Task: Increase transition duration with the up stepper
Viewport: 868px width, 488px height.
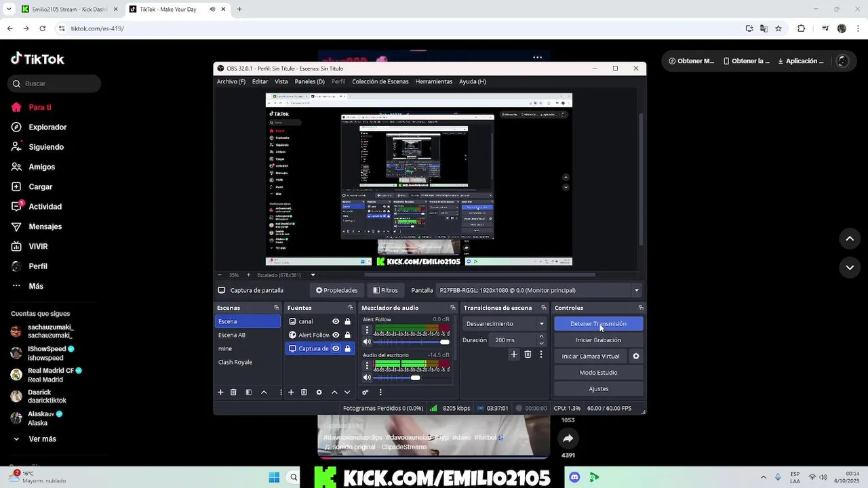Action: (x=541, y=337)
